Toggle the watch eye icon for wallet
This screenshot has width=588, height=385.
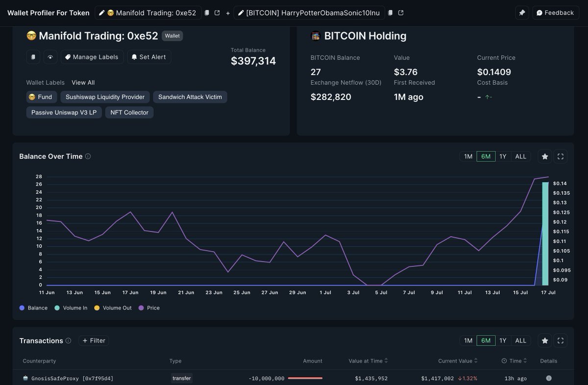tap(50, 57)
